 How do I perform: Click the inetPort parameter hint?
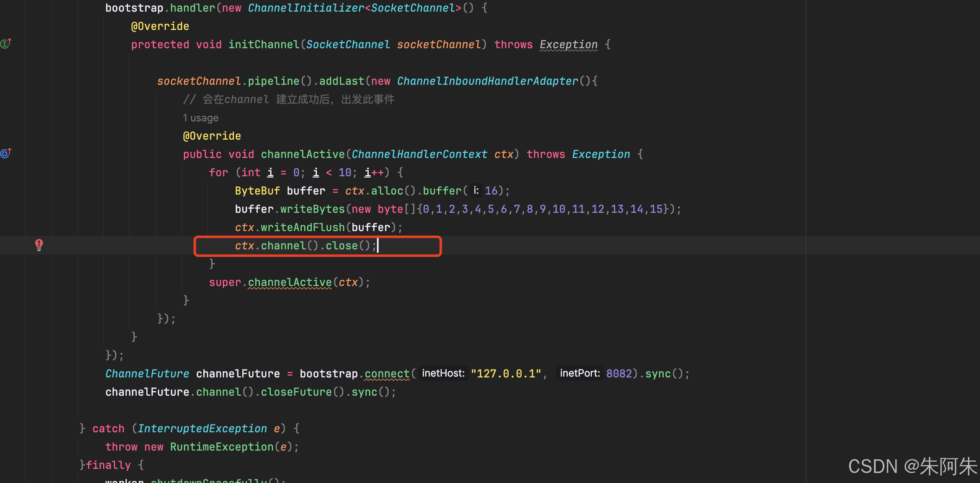click(580, 373)
